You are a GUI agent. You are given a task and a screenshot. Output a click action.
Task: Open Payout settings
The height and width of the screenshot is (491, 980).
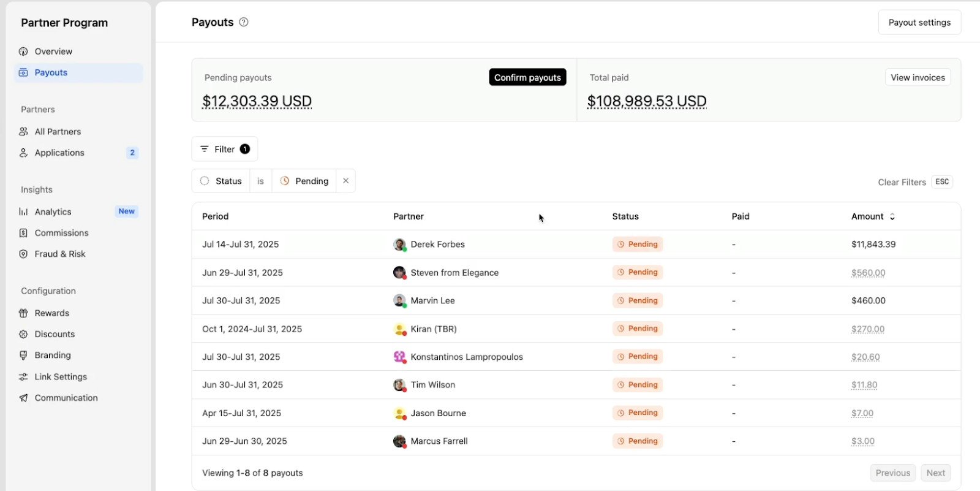[x=919, y=23]
